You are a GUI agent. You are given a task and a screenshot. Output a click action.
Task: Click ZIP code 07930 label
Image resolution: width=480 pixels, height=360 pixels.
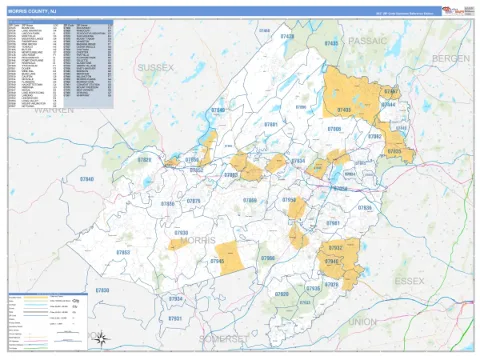tap(181, 233)
